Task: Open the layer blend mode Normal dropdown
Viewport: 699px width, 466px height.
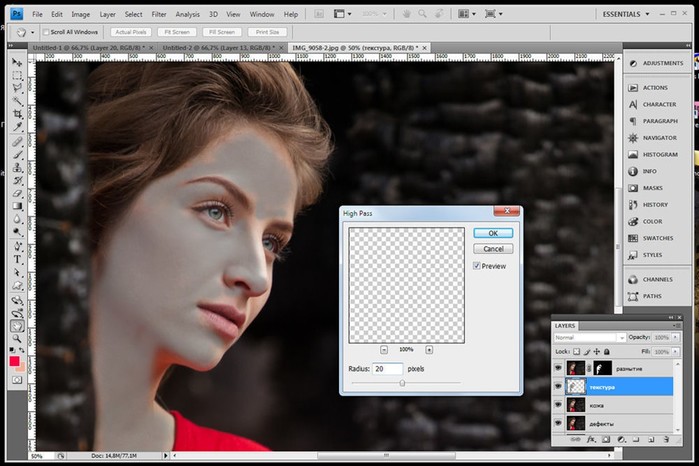Action: tap(590, 338)
